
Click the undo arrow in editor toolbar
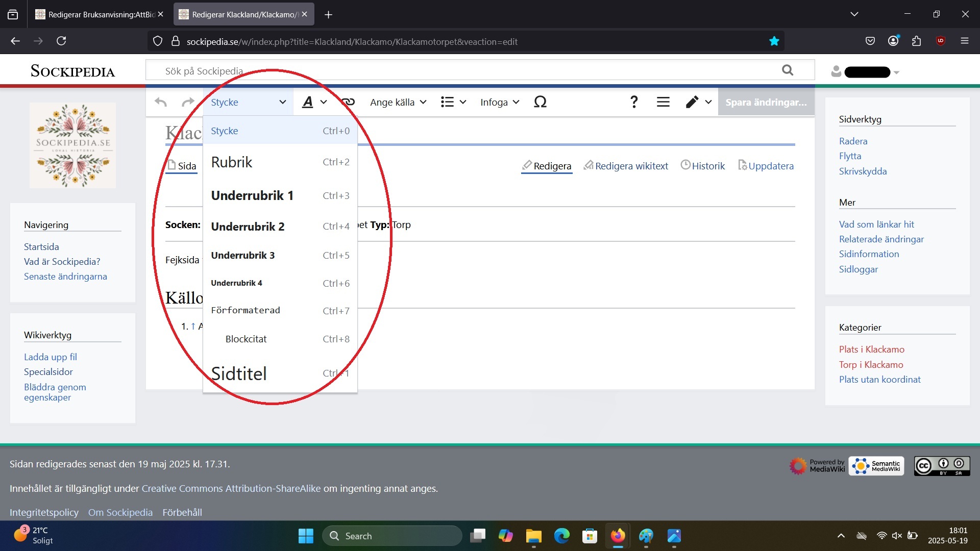161,102
